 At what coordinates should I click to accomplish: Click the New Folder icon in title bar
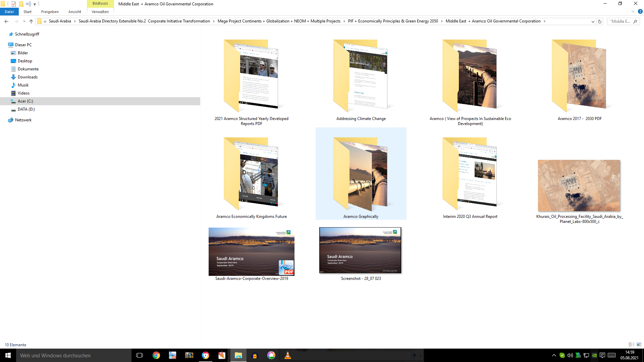(21, 4)
